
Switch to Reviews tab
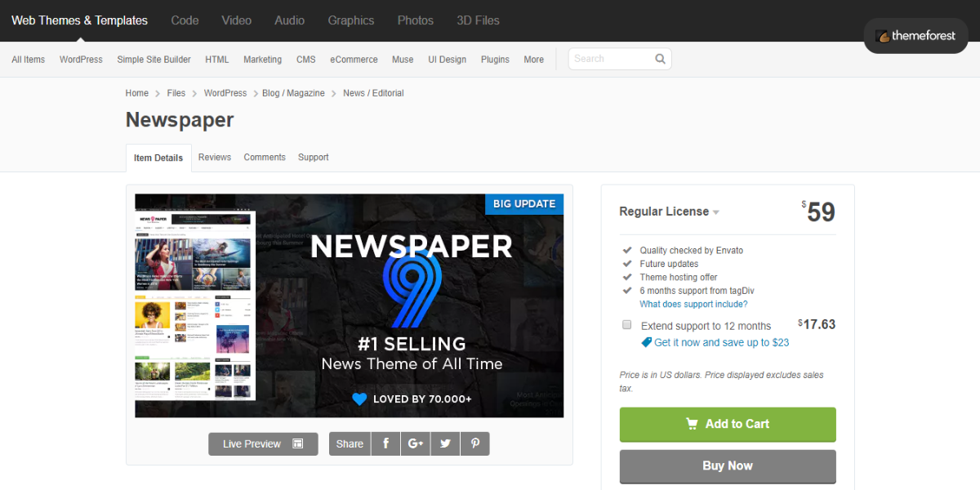coord(215,157)
